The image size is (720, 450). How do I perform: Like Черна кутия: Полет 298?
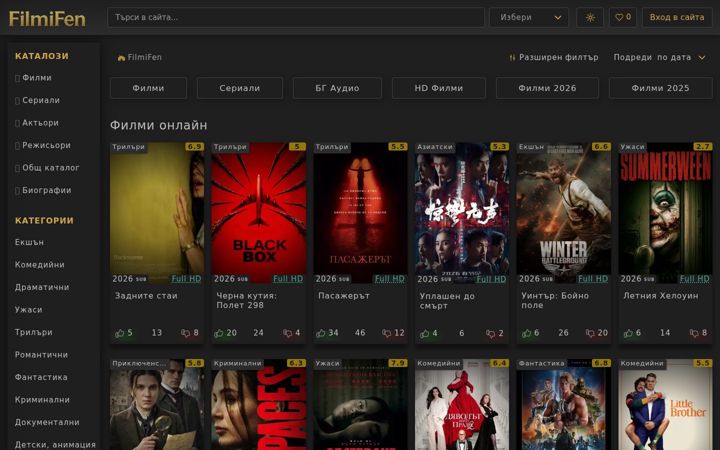pyautogui.click(x=219, y=333)
